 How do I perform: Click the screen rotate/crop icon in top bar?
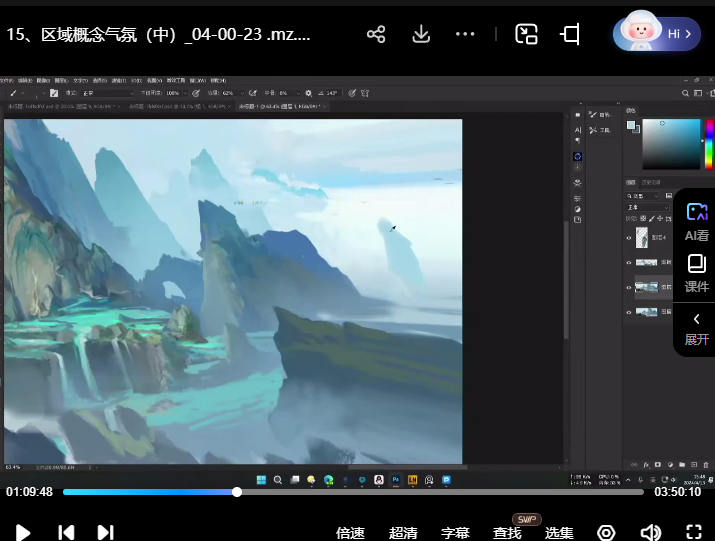(570, 34)
